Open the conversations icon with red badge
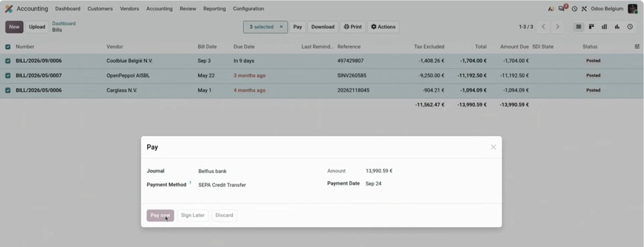This screenshot has height=247, width=644. click(562, 8)
